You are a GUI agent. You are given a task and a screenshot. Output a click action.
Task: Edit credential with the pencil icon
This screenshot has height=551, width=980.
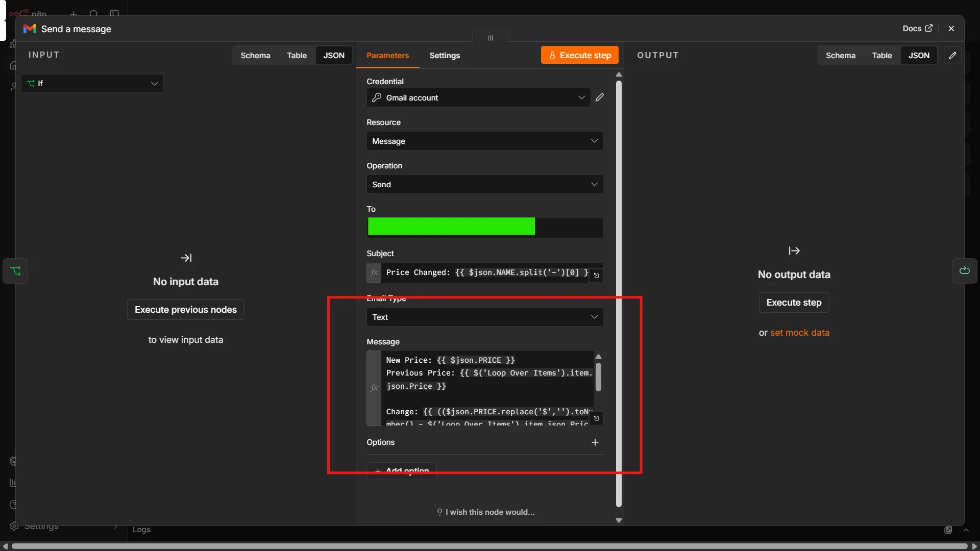pyautogui.click(x=600, y=97)
